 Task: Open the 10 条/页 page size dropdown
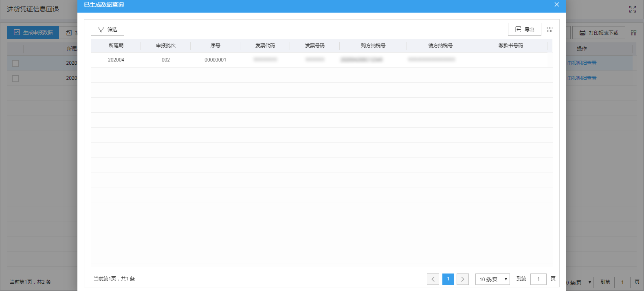pyautogui.click(x=492, y=279)
